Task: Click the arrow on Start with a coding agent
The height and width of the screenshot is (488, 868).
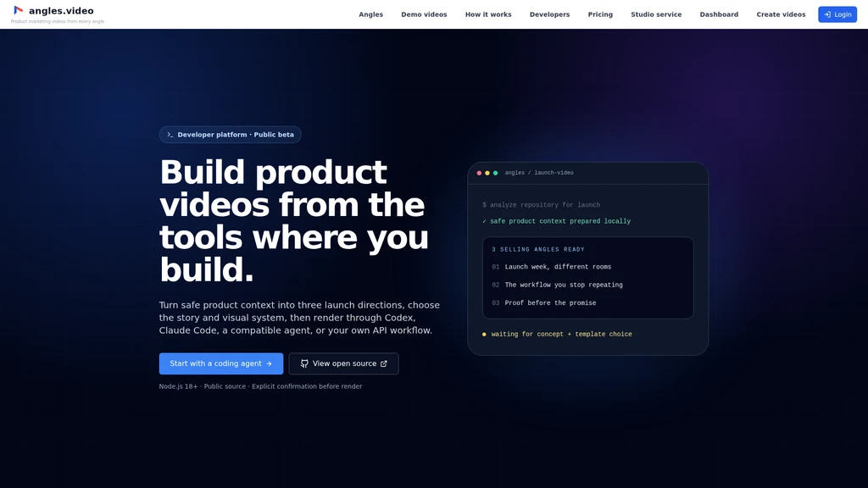Action: tap(269, 363)
